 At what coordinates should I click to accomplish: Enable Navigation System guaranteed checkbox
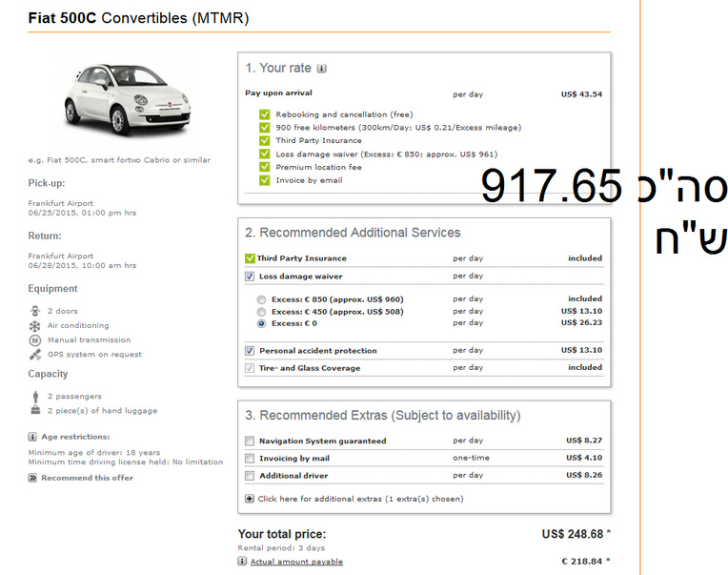tap(250, 441)
